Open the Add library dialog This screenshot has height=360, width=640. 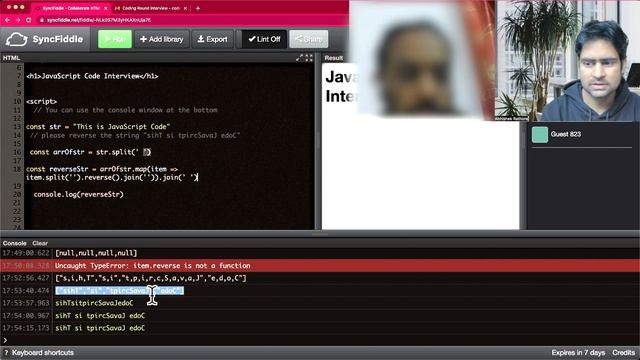click(162, 39)
